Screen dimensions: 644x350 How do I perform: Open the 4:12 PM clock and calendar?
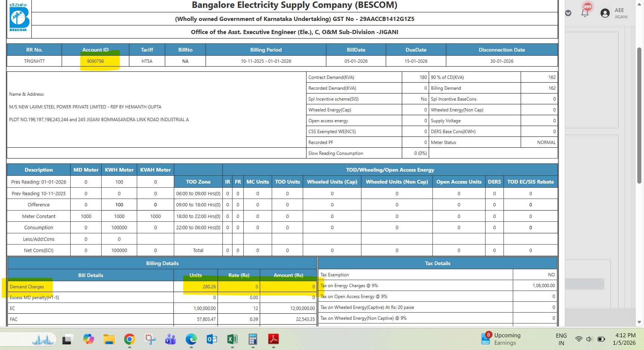coord(624,339)
